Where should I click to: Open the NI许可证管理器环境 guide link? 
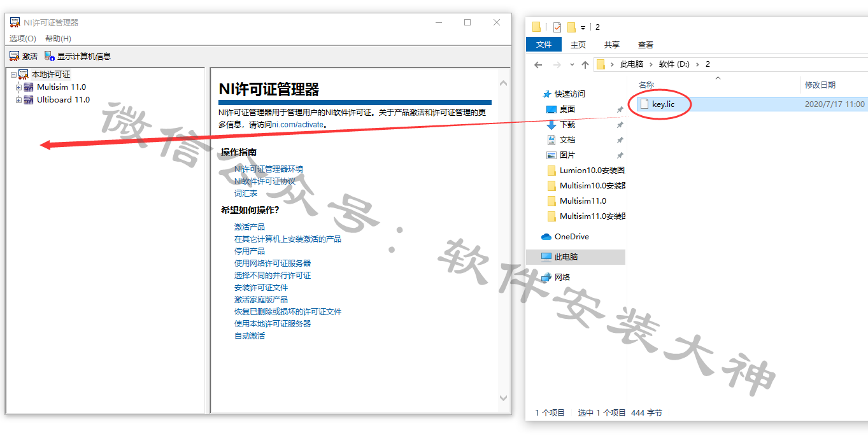point(269,169)
